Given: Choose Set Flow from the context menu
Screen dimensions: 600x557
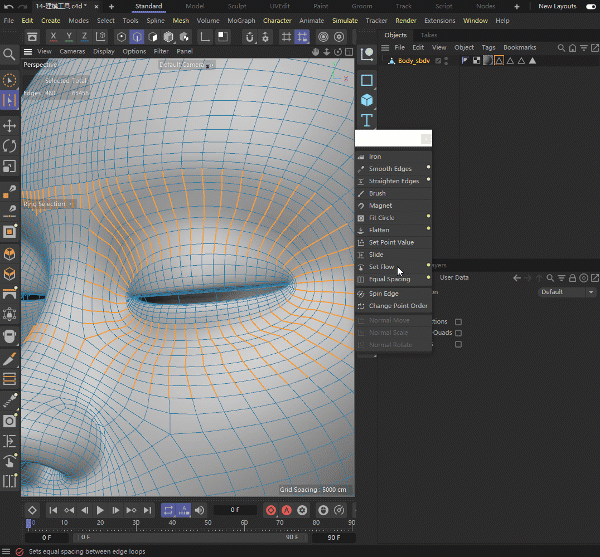Looking at the screenshot, I should (382, 267).
